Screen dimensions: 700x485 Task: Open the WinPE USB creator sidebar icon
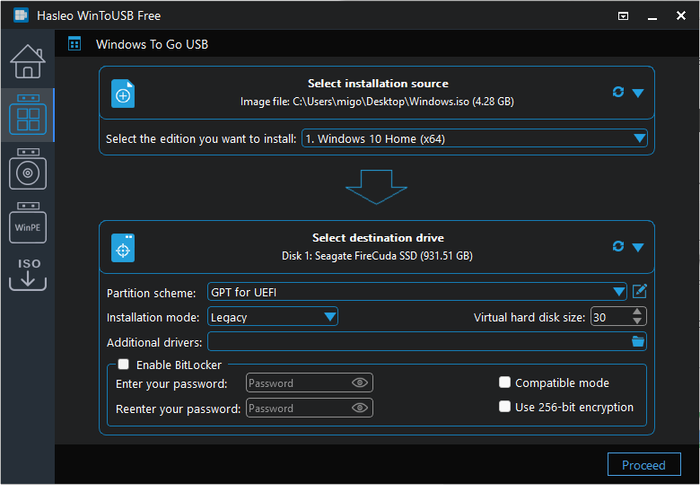tap(28, 222)
